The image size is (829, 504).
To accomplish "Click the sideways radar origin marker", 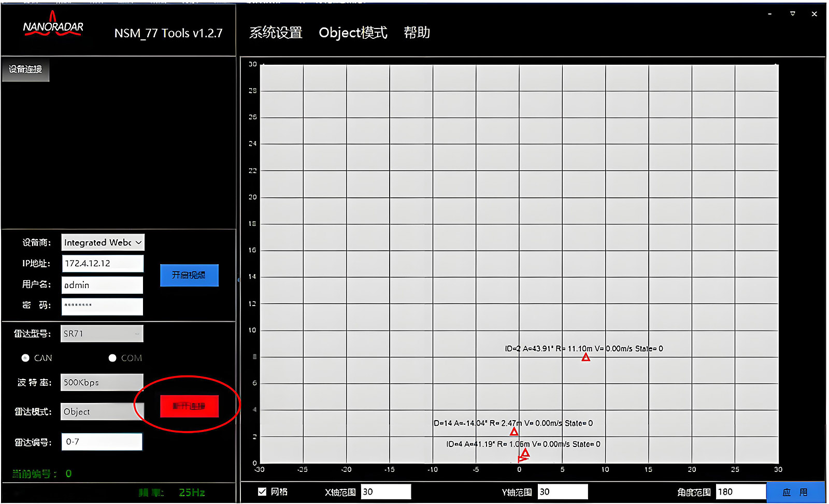I will click(x=522, y=459).
